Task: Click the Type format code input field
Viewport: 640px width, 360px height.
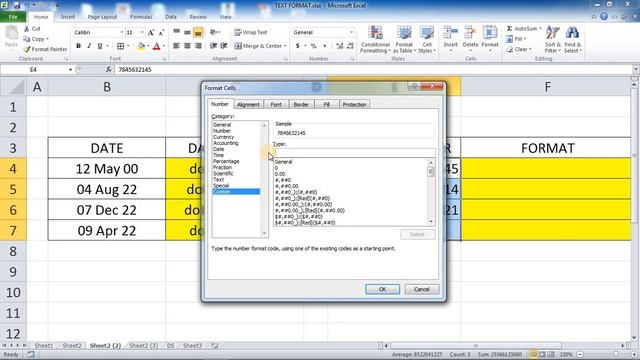Action: pyautogui.click(x=354, y=153)
